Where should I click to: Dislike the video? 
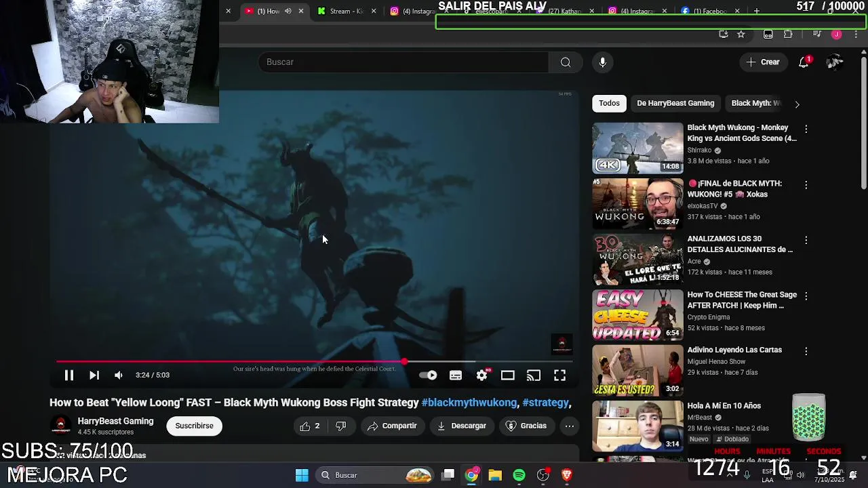[x=341, y=426]
